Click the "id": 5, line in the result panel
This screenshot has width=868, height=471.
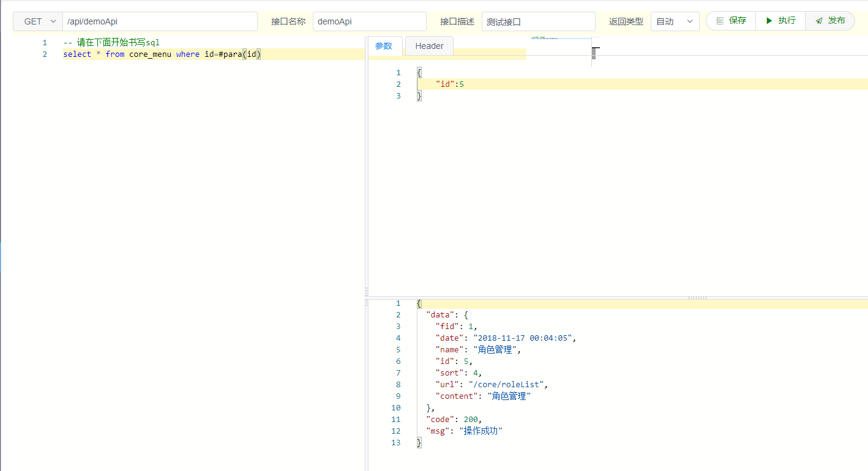click(454, 362)
